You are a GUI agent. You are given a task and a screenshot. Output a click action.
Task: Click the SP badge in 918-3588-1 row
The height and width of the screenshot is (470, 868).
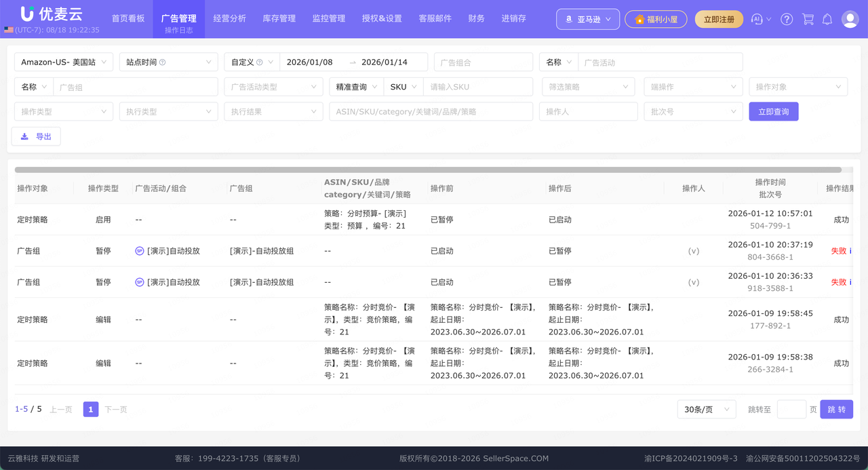(140, 282)
